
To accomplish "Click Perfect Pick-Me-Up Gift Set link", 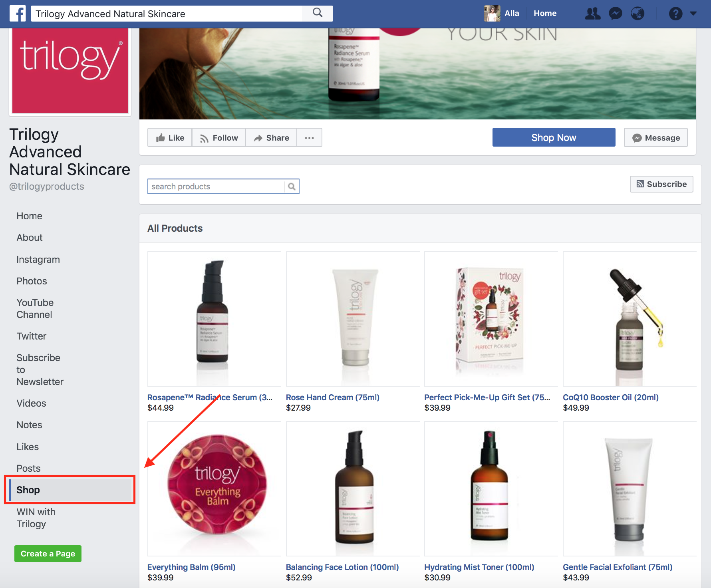I will click(487, 397).
